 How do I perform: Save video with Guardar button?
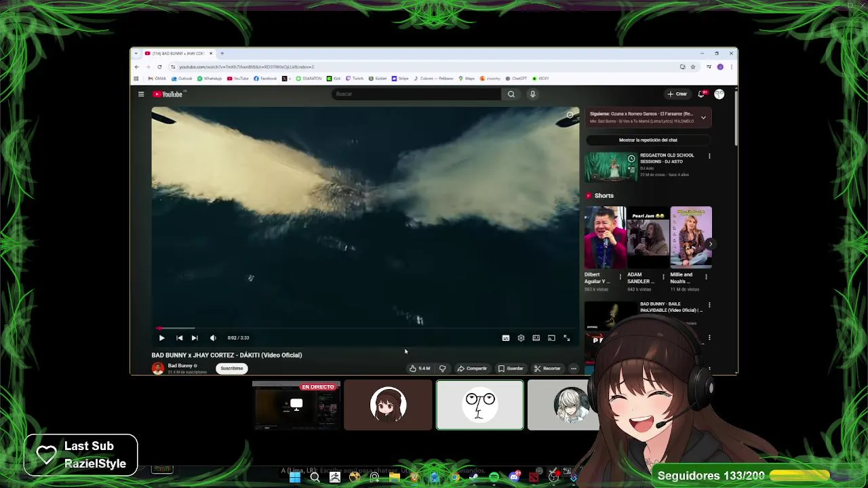[x=511, y=368]
